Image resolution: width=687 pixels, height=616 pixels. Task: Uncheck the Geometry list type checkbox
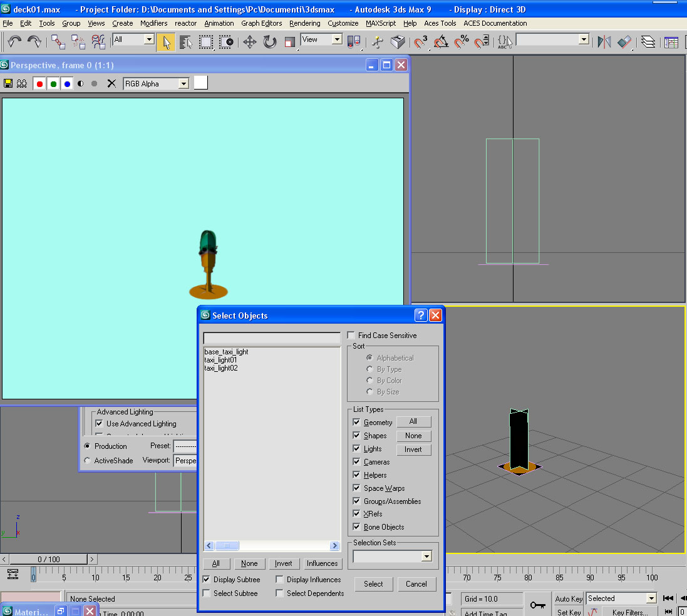click(357, 423)
